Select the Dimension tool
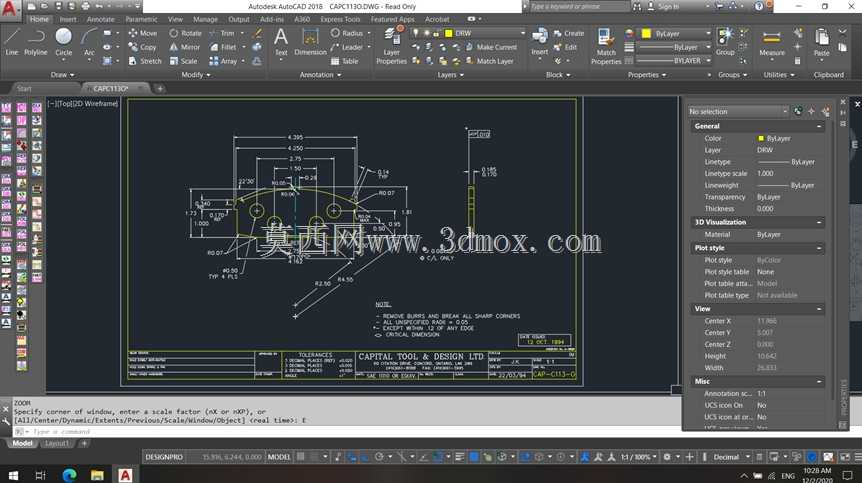Viewport: 862px width, 483px height. [x=310, y=42]
